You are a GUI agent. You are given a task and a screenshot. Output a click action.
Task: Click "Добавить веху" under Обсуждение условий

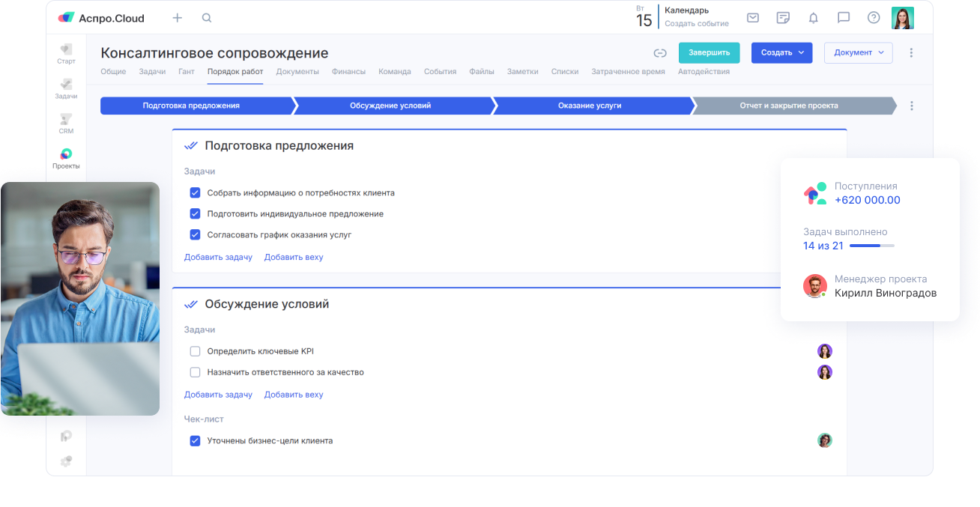[x=294, y=395]
